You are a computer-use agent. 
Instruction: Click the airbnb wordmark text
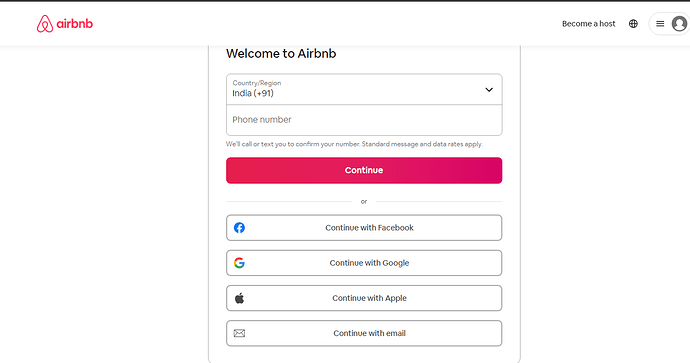75,24
